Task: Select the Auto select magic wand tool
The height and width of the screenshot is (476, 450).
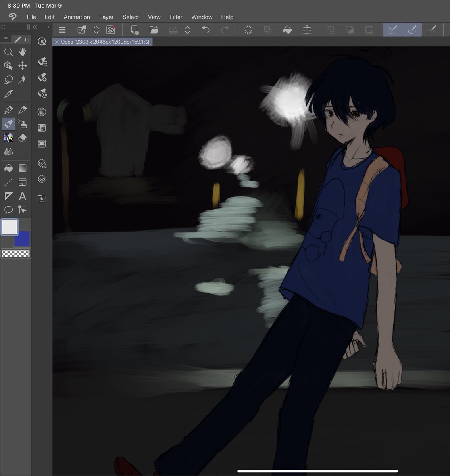Action: tap(23, 80)
